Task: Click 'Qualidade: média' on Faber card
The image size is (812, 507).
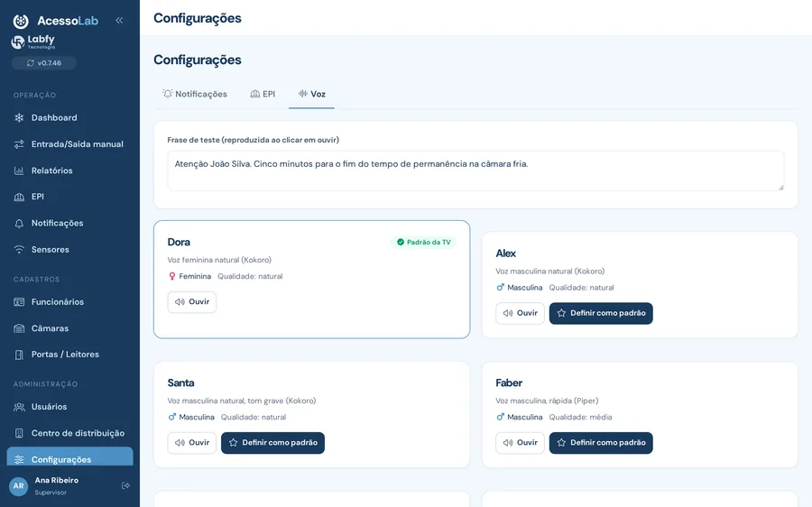Action: [580, 417]
